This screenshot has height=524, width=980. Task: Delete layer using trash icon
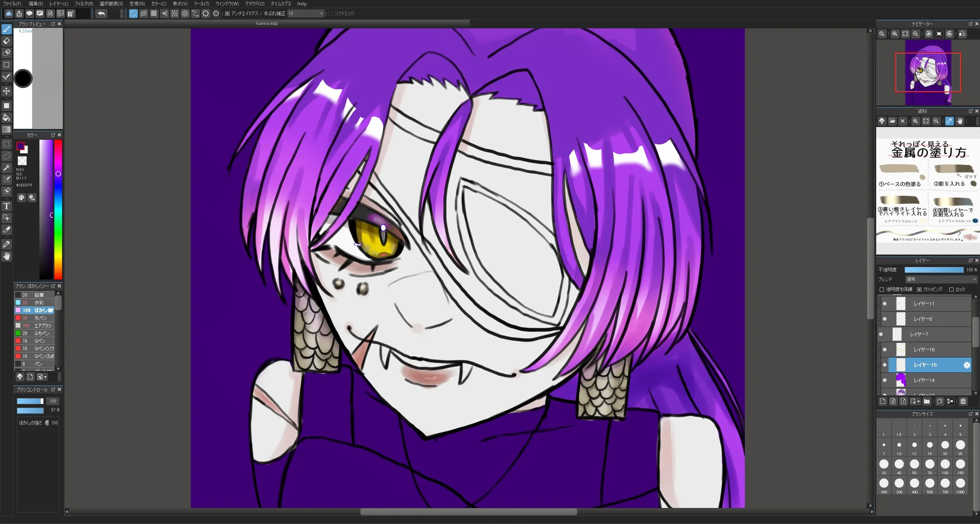point(963,401)
